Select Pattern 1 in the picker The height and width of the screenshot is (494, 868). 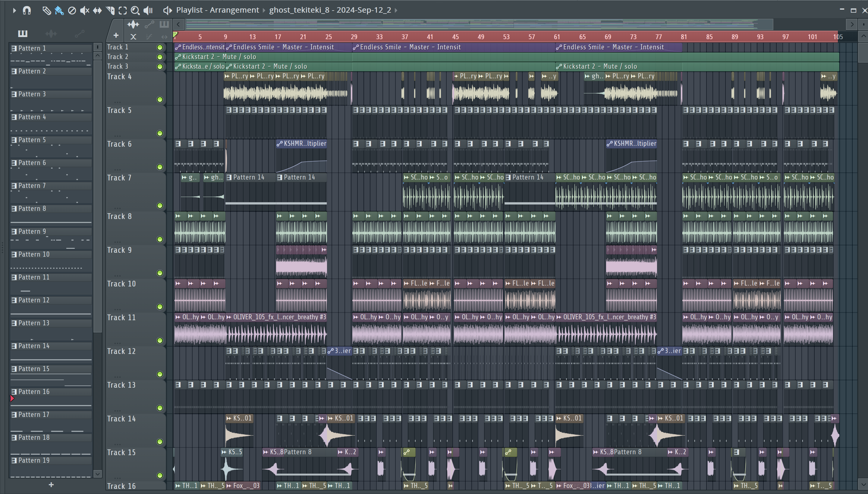[51, 48]
